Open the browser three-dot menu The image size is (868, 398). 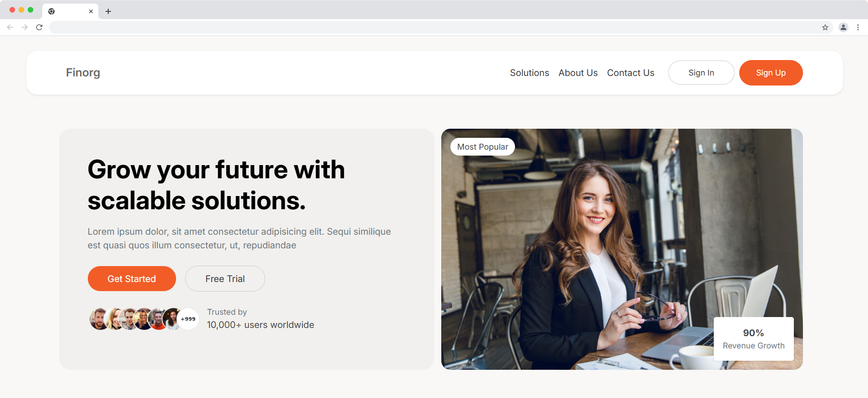[x=858, y=27]
